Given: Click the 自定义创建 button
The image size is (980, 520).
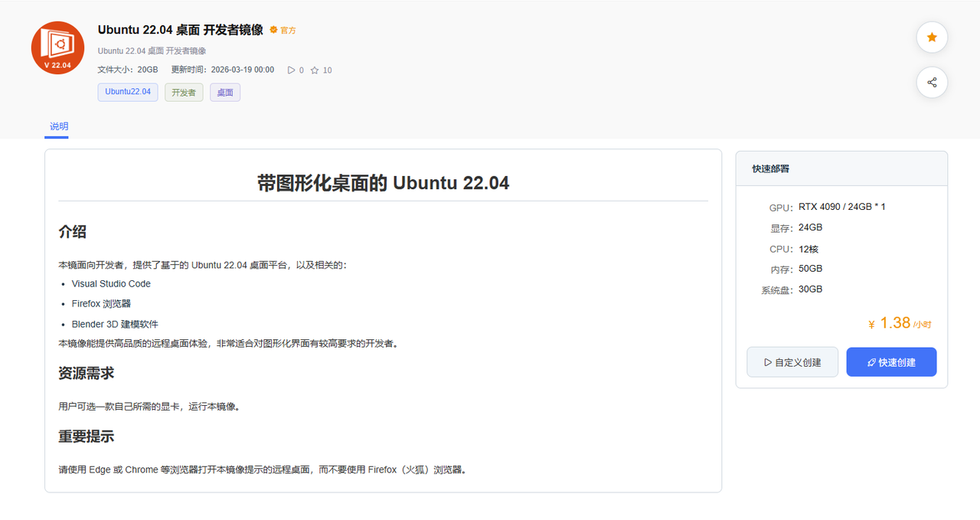Looking at the screenshot, I should (792, 362).
